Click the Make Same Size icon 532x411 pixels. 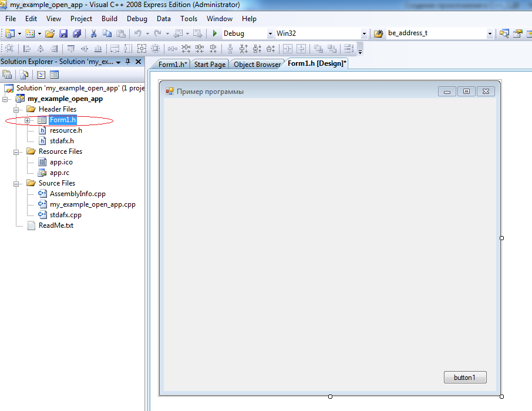[142, 49]
